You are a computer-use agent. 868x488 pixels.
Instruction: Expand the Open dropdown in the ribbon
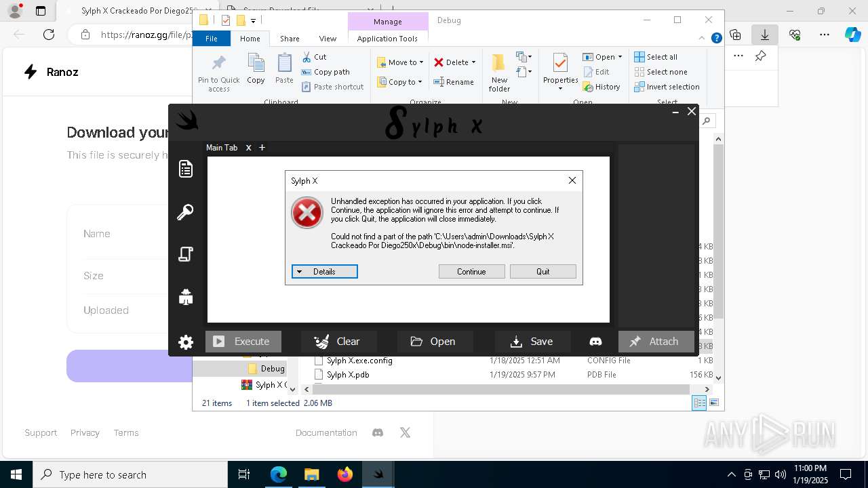click(620, 57)
